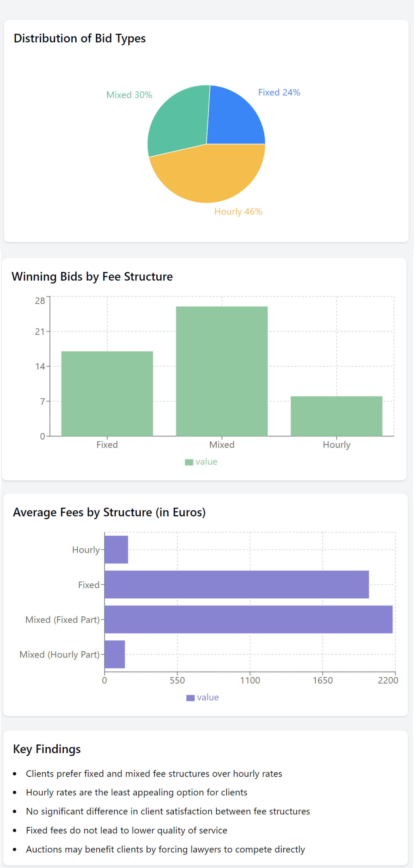Click the "Winning Bids by Fee Structure" heading
Screen dimensions: 414x868
click(x=92, y=277)
